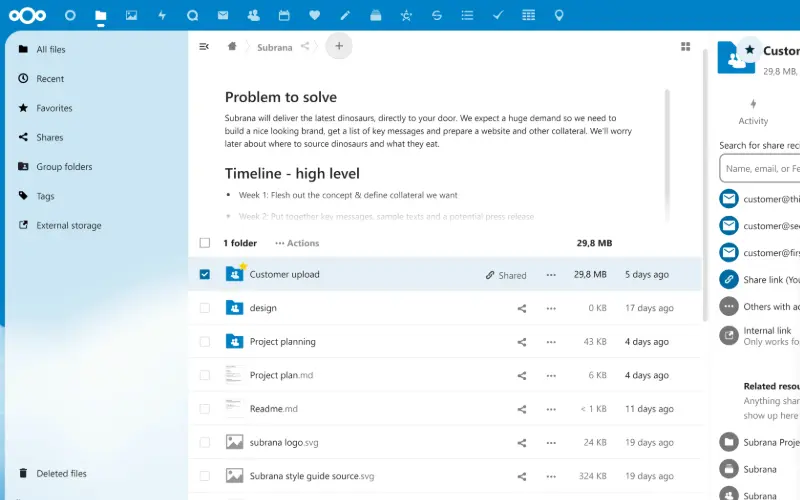Open Others with access entry
The image size is (800, 500).
point(760,307)
